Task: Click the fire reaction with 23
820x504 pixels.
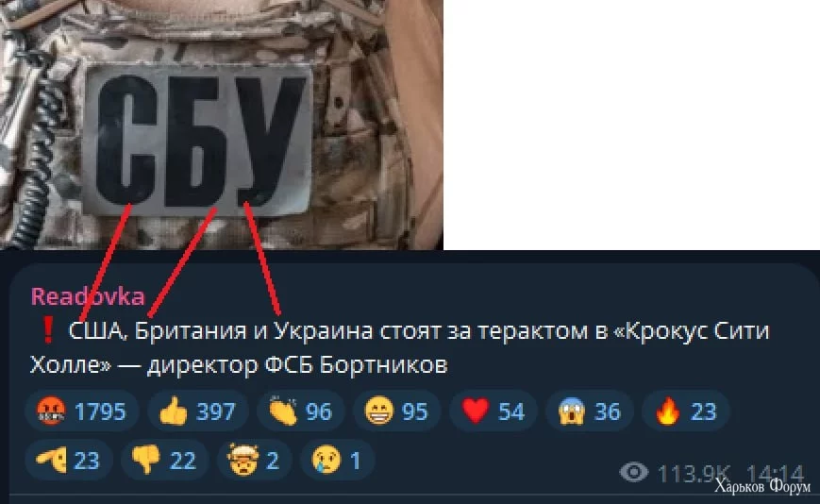Action: point(685,411)
